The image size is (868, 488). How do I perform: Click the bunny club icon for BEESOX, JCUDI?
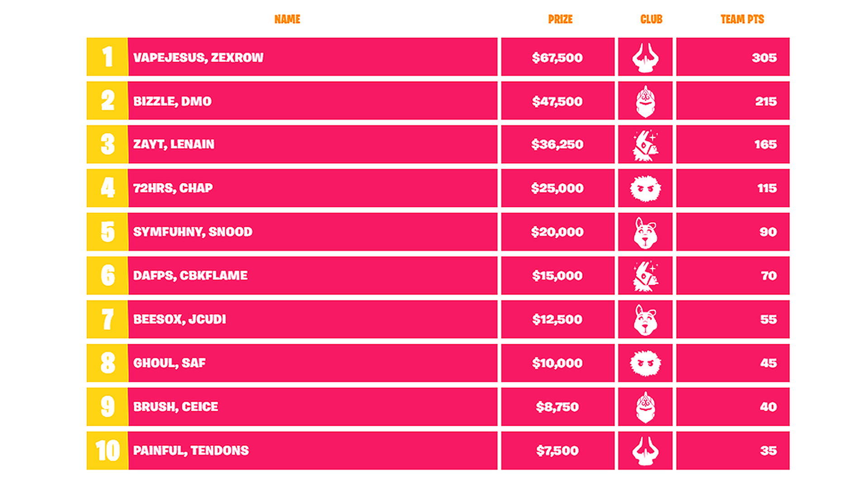click(x=645, y=320)
